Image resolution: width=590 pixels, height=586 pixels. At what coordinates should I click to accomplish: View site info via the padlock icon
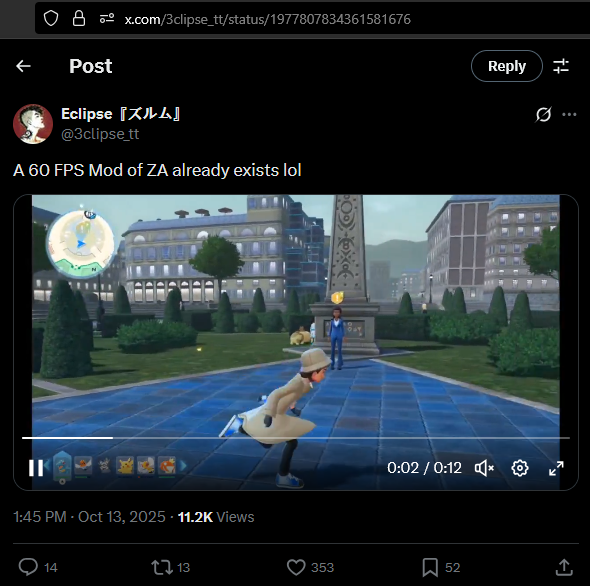79,18
